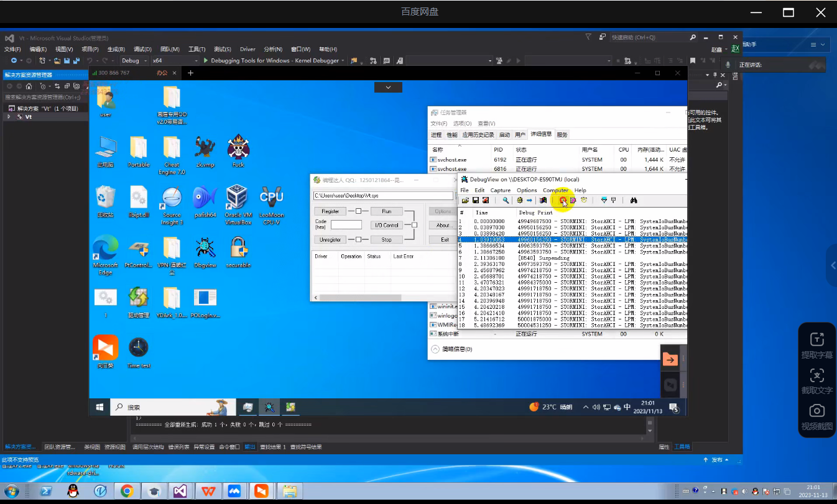Click remote desktop top chevron dropdown
This screenshot has height=504, width=837.
[389, 88]
